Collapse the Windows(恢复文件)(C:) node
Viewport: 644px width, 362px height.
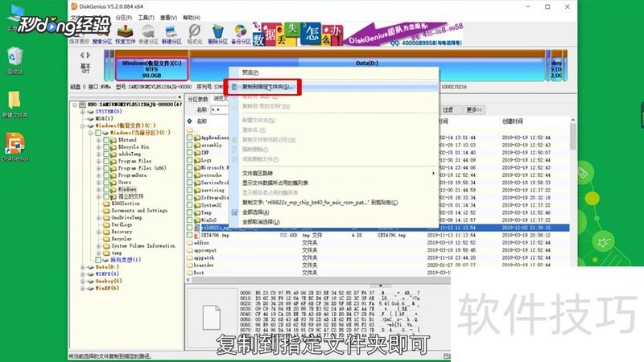pos(83,125)
